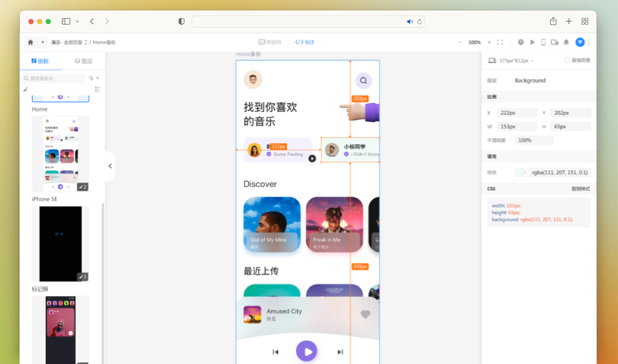Switch to the 图层 layers tab
Viewport: 618px width, 364px height.
tap(83, 61)
